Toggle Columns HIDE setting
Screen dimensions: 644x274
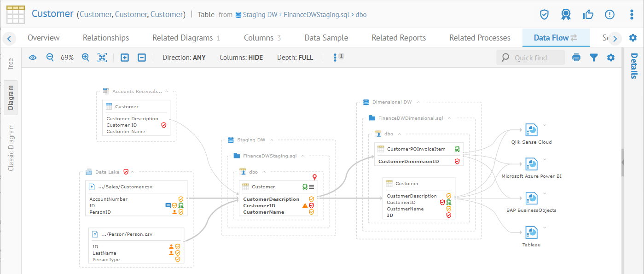[241, 58]
